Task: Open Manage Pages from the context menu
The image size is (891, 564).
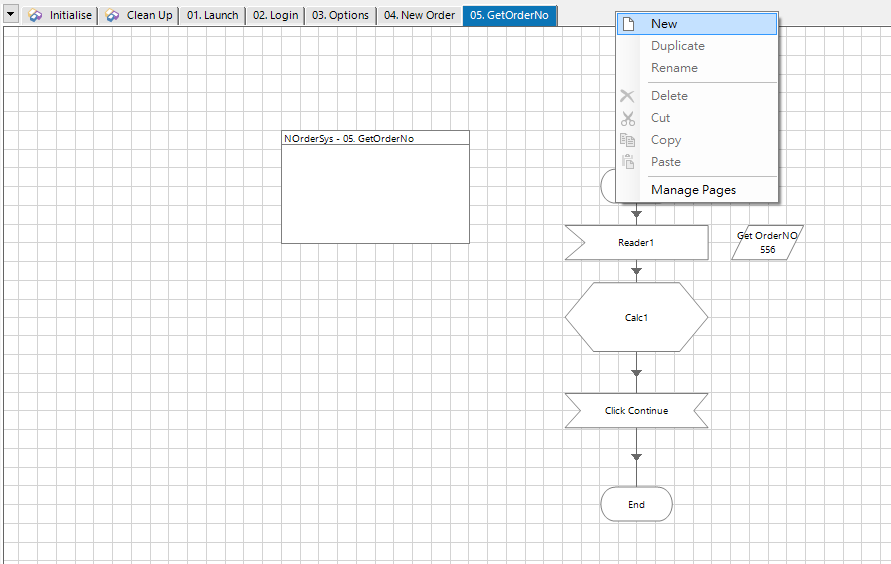Action: pyautogui.click(x=697, y=190)
